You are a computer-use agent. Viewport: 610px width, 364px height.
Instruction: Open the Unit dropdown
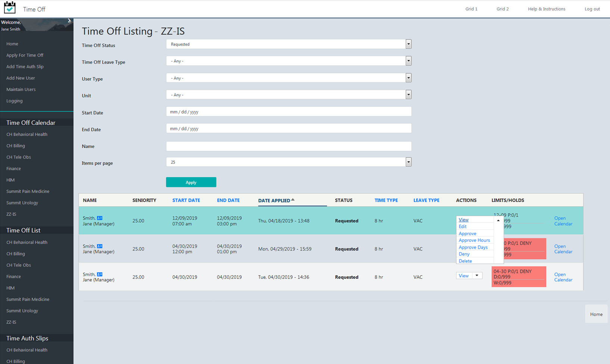click(x=408, y=94)
